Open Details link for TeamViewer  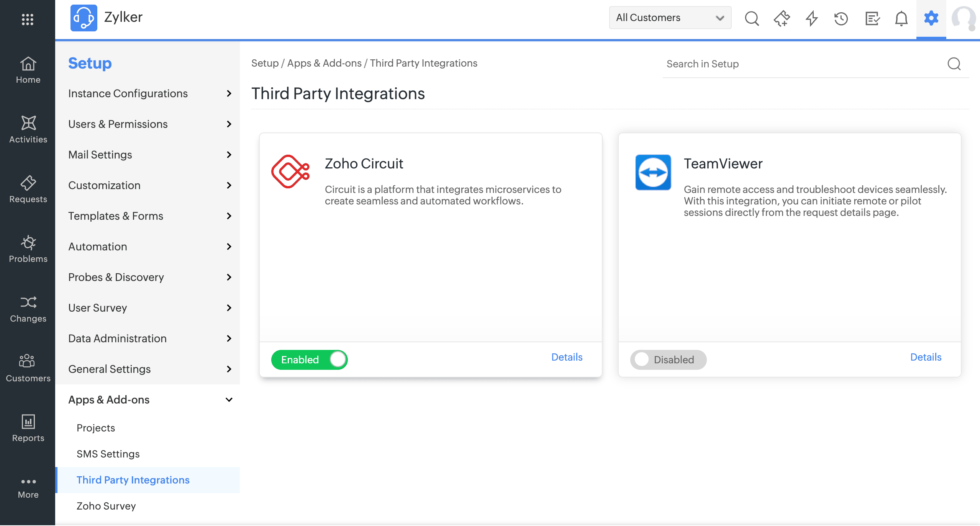pyautogui.click(x=926, y=357)
